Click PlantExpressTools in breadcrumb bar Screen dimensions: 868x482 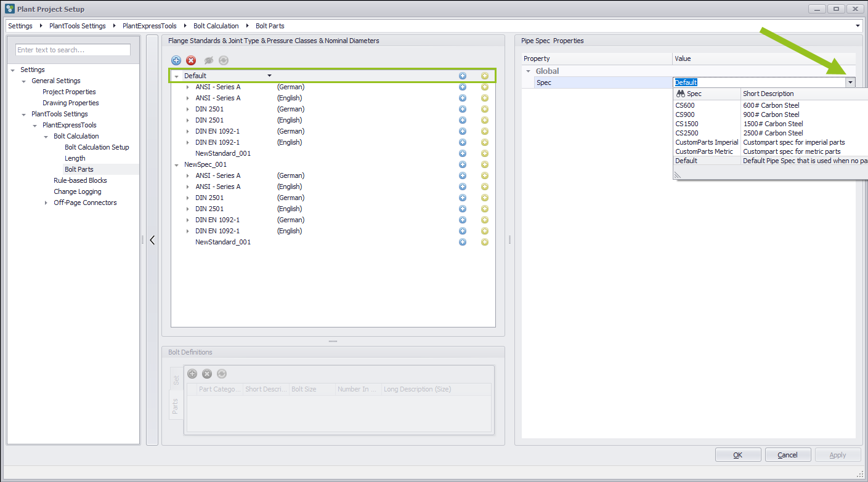[x=150, y=26]
